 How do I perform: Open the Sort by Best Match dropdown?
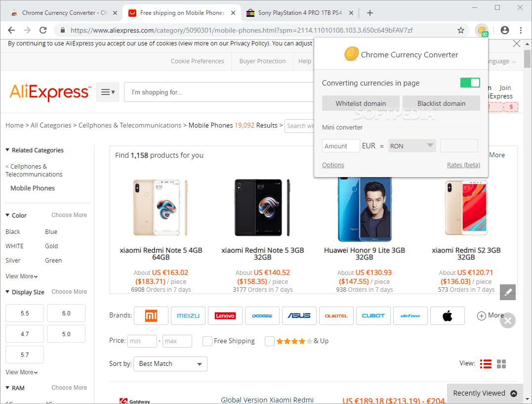point(170,364)
